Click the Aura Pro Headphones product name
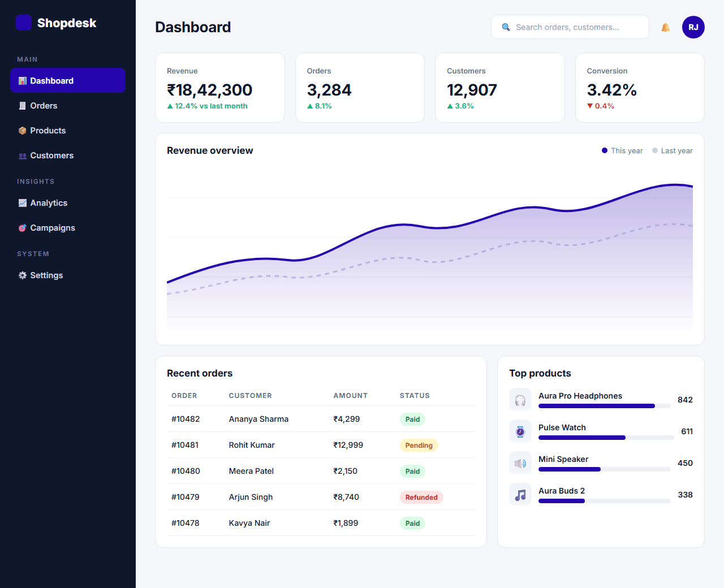724x588 pixels. 580,396
